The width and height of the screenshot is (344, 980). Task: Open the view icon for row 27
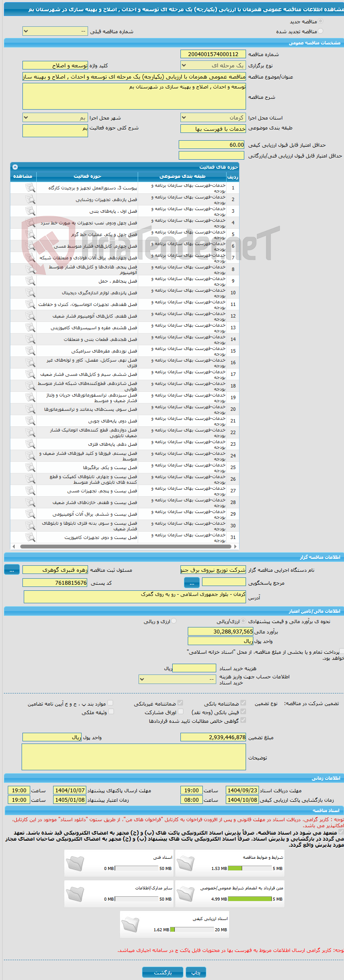click(x=30, y=491)
